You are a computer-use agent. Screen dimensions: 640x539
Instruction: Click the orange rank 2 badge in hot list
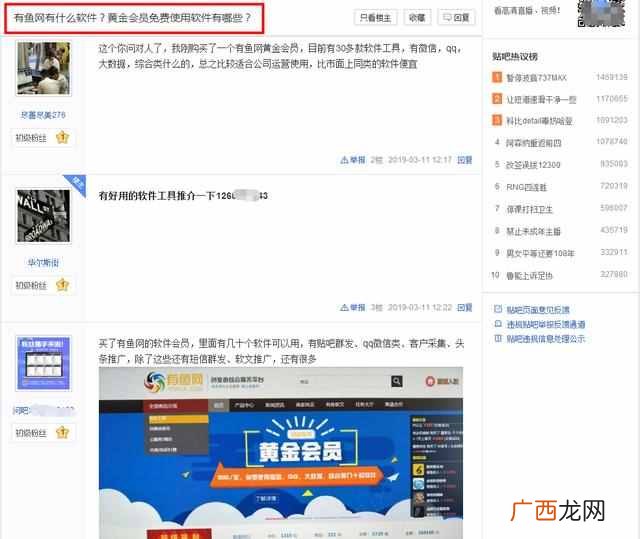pyautogui.click(x=497, y=99)
